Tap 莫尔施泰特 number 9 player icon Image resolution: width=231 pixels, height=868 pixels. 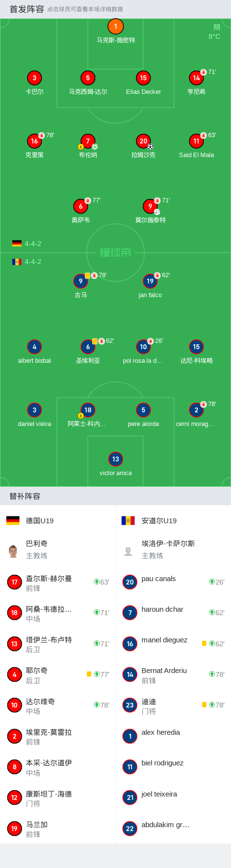pos(150,206)
